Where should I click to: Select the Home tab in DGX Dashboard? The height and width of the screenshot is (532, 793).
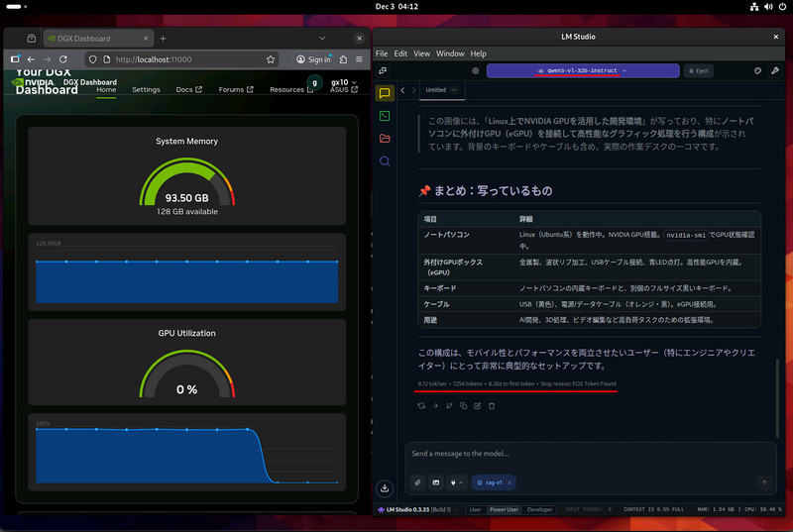point(106,90)
